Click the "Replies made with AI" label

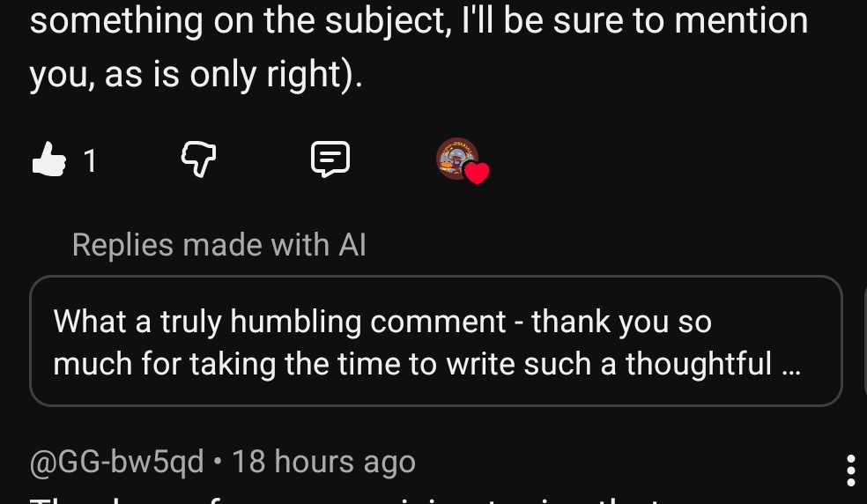pos(219,244)
